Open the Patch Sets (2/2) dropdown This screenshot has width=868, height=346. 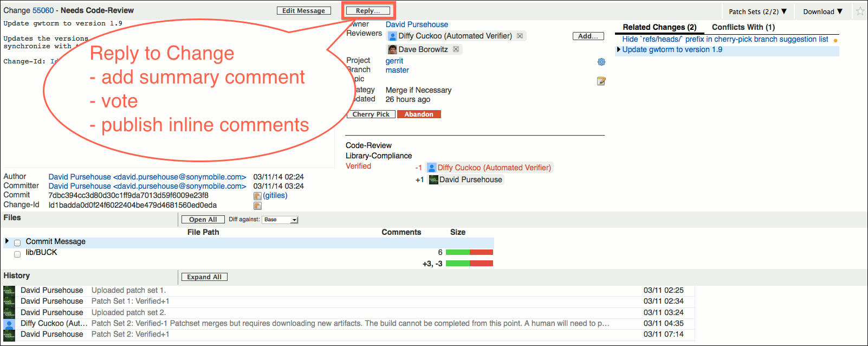(x=757, y=11)
